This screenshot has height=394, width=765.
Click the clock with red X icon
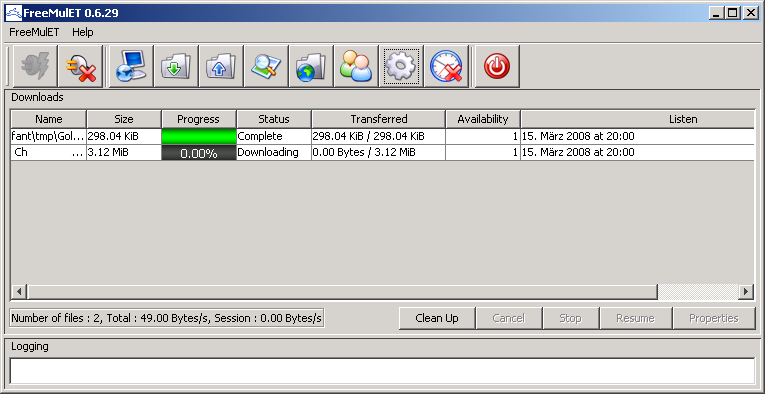point(446,66)
